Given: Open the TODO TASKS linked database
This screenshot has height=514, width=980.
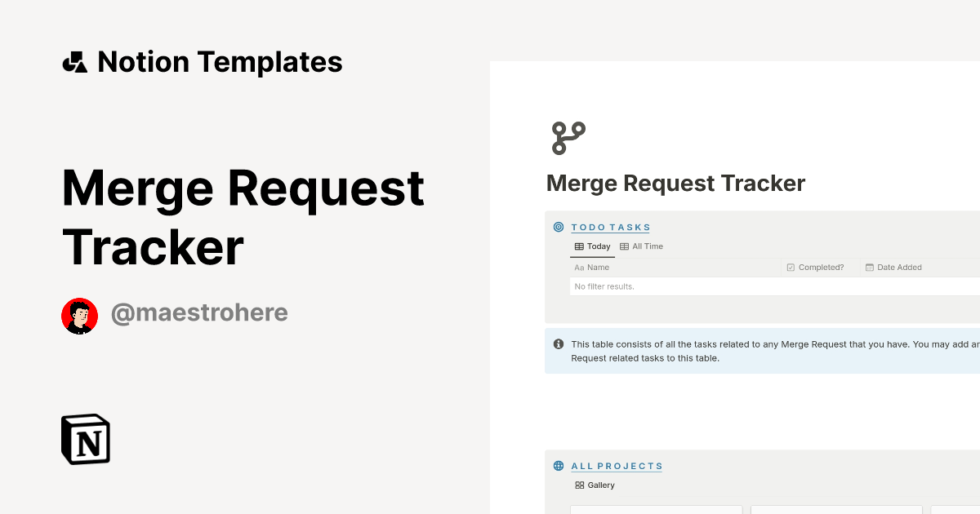Looking at the screenshot, I should [x=611, y=227].
